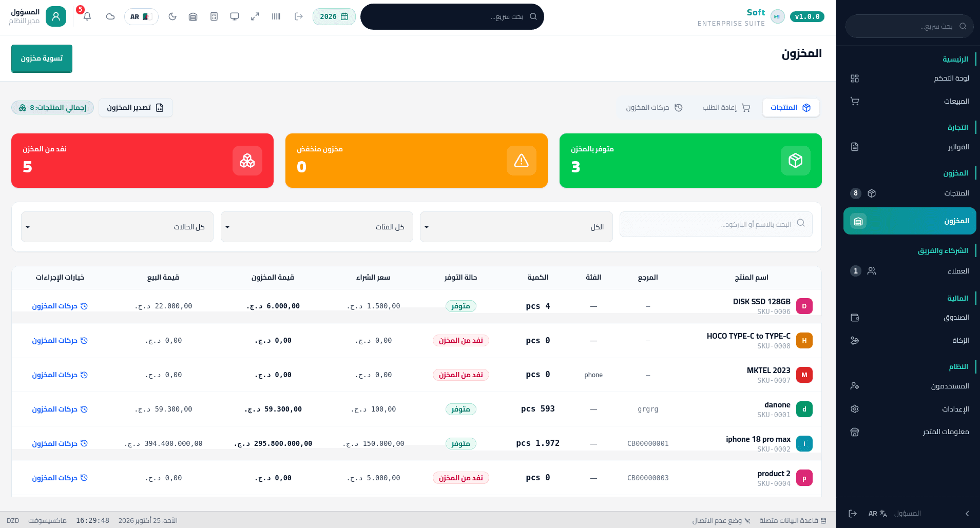Click the cloud sync icon
The width and height of the screenshot is (980, 528).
click(x=110, y=16)
